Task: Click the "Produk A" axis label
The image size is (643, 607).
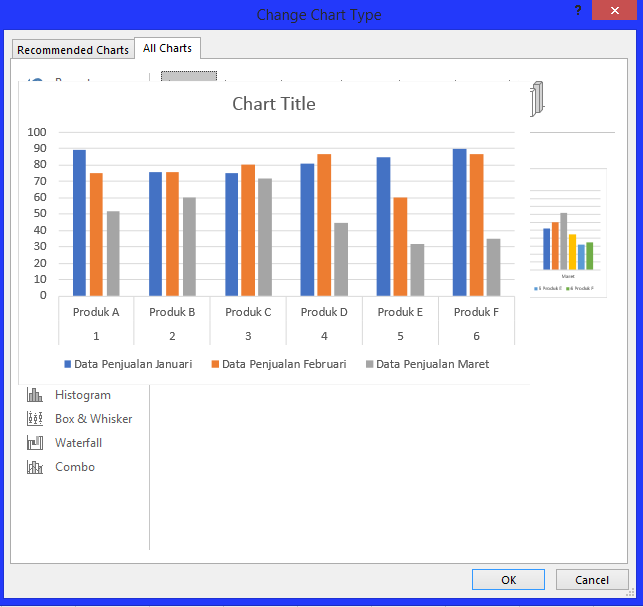Action: 96,312
